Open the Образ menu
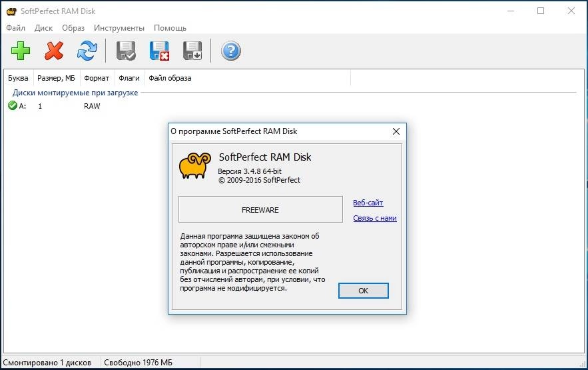Viewport: 588px width, 370px height. (73, 28)
